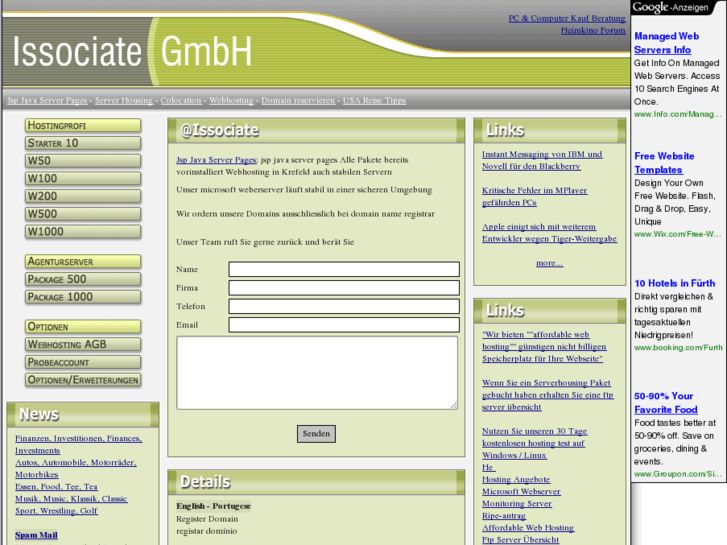Image resolution: width=727 pixels, height=545 pixels.
Task: Select Package 1000 option
Action: click(83, 296)
